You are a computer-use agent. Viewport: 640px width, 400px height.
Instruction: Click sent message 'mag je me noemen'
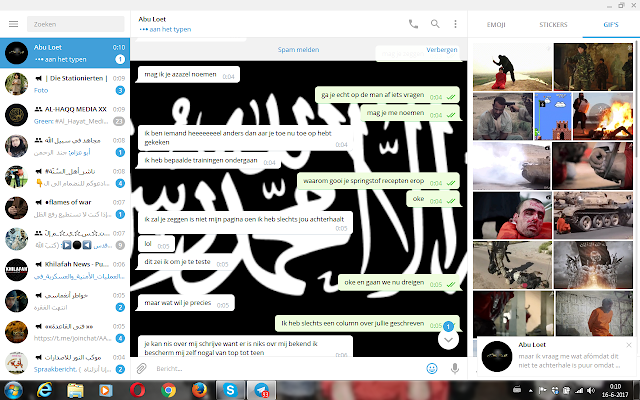410,113
